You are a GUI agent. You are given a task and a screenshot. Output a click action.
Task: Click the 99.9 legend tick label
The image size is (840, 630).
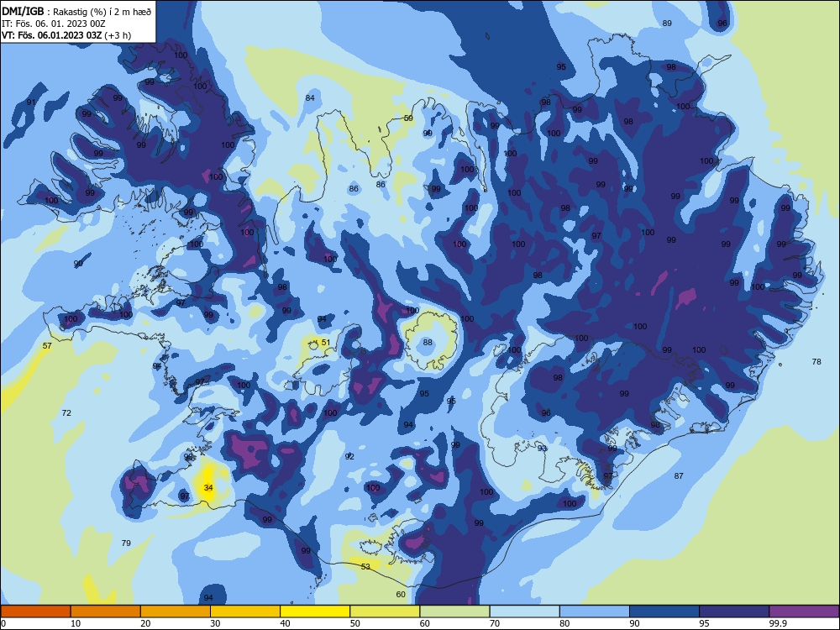point(778,623)
